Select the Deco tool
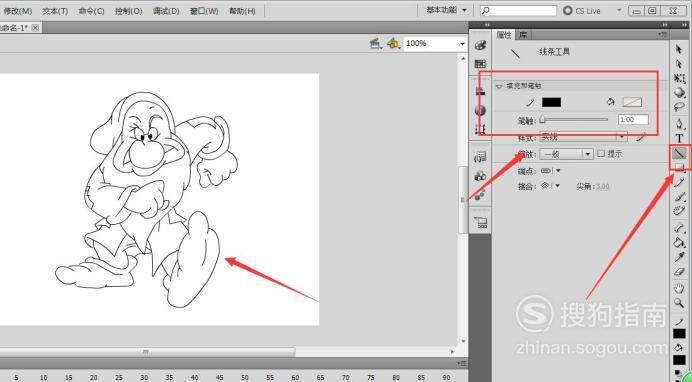This screenshot has height=382, width=692. pyautogui.click(x=679, y=210)
